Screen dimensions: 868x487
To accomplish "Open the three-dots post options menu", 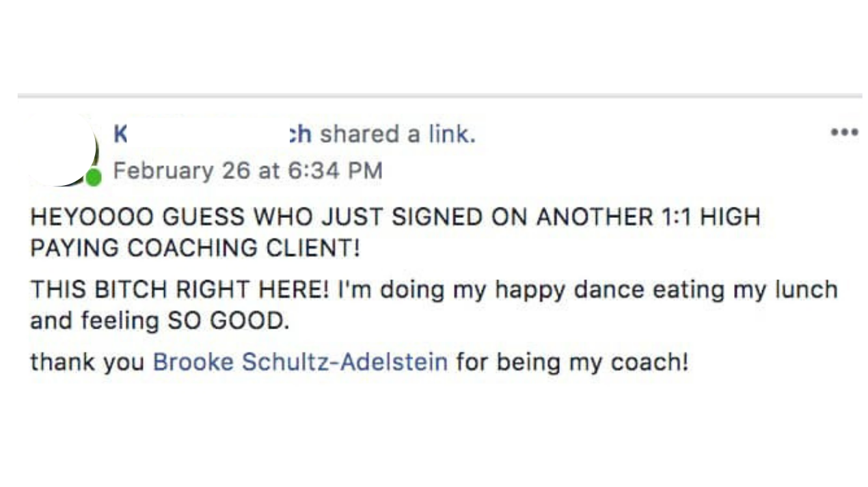I will (x=844, y=133).
